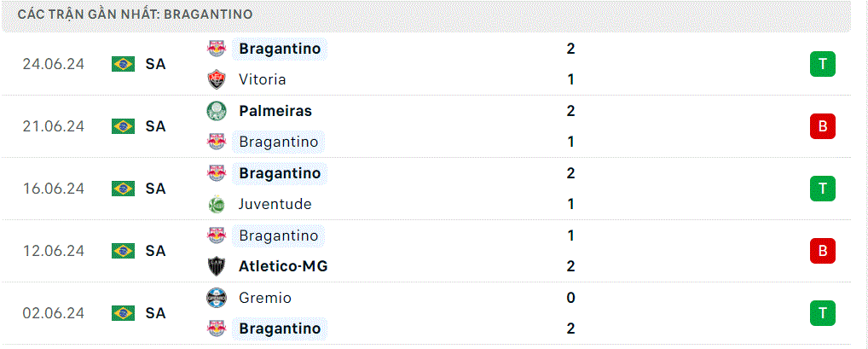This screenshot has width=868, height=349.
Task: Click red B badge for the Palmeiras match
Action: pyautogui.click(x=823, y=126)
